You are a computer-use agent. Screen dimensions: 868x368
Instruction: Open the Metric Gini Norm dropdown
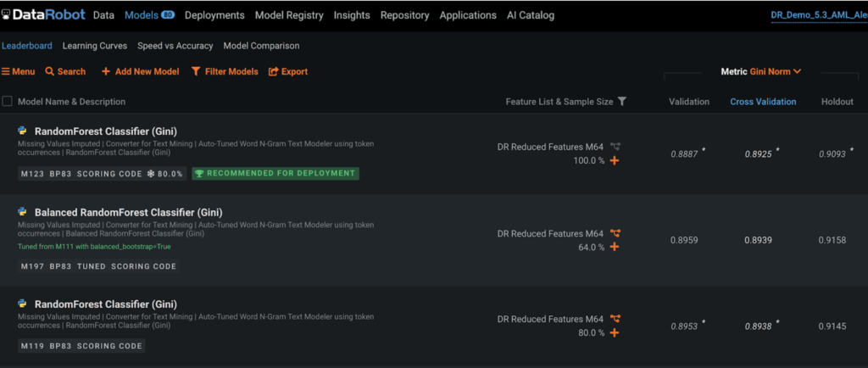(x=761, y=71)
